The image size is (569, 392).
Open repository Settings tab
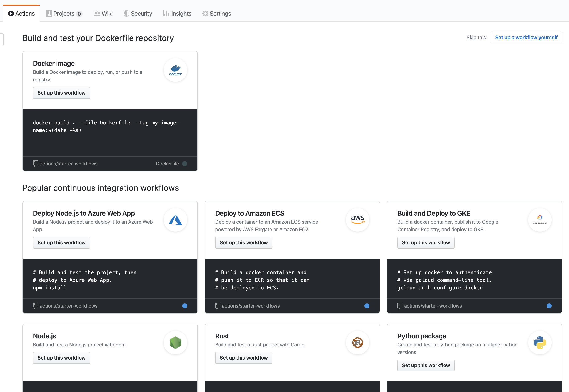point(217,14)
